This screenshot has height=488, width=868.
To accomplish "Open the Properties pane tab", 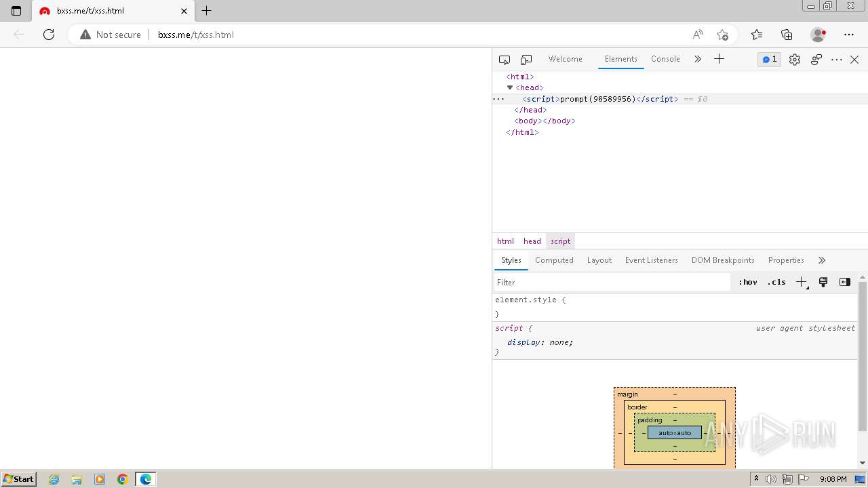I will click(786, 260).
